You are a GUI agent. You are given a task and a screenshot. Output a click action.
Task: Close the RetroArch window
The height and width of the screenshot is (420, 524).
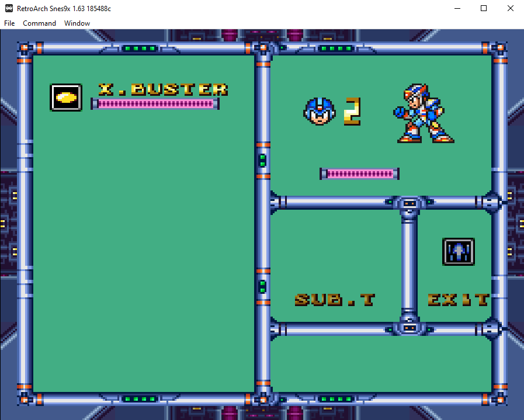point(511,8)
